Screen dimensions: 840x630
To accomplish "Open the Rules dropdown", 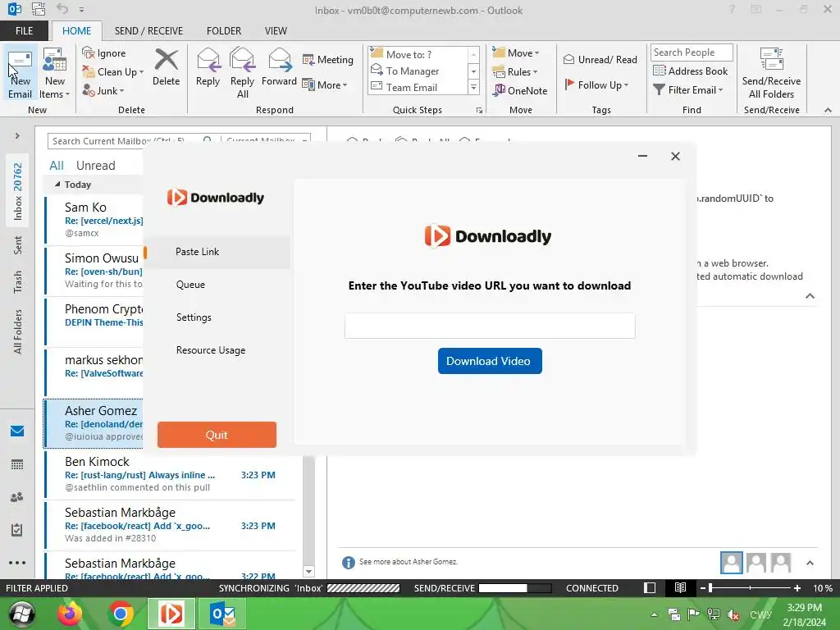I will click(x=515, y=71).
